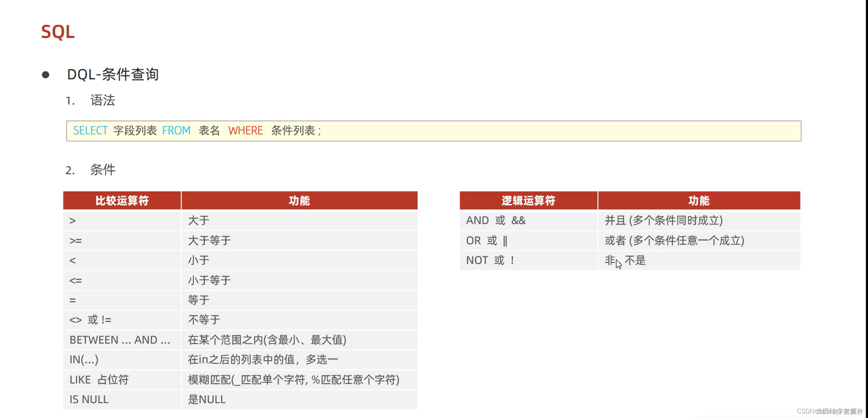The image size is (868, 418).
Task: Click the SELECT keyword in syntax box
Action: coord(88,130)
